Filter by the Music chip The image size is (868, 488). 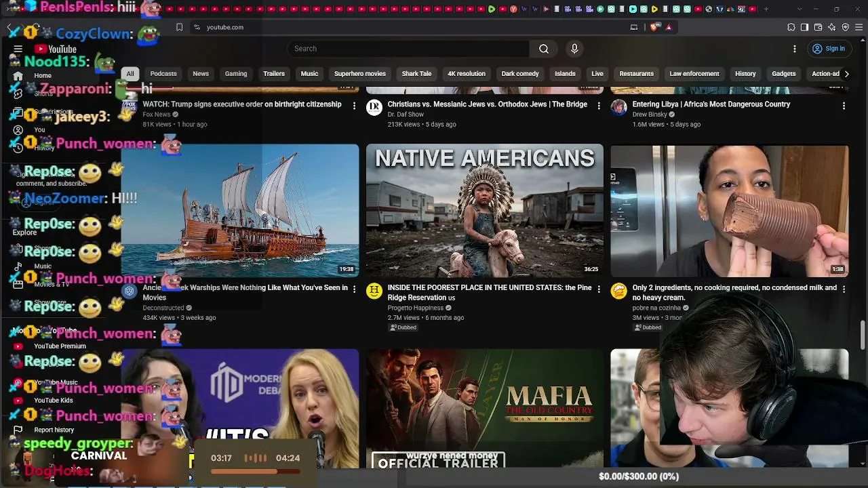tap(309, 74)
